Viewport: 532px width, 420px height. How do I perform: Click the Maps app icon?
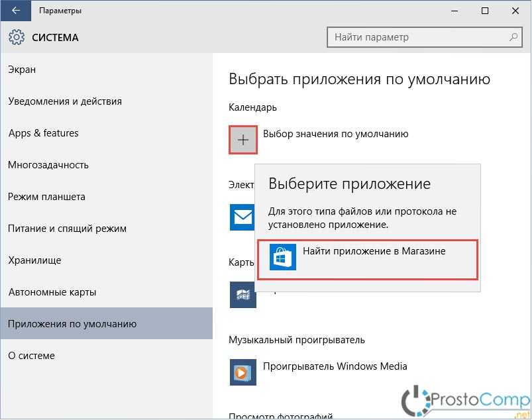242,295
